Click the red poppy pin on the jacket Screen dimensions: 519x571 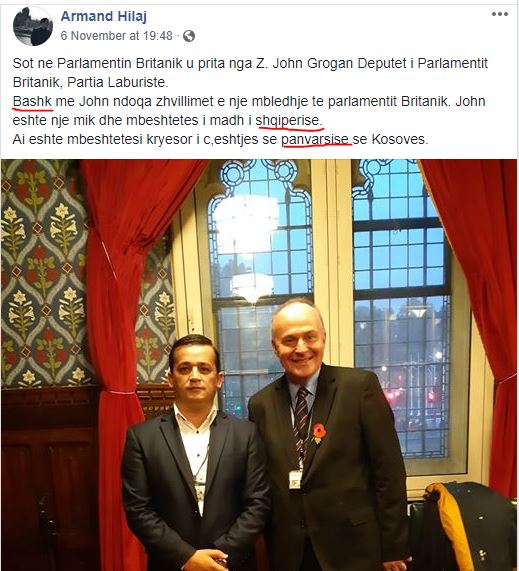pyautogui.click(x=319, y=433)
